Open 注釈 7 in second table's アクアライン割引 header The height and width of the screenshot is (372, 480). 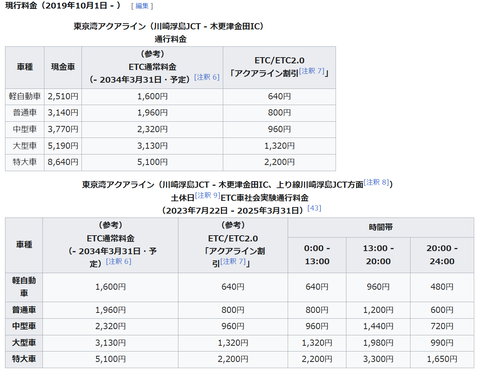coord(233,261)
